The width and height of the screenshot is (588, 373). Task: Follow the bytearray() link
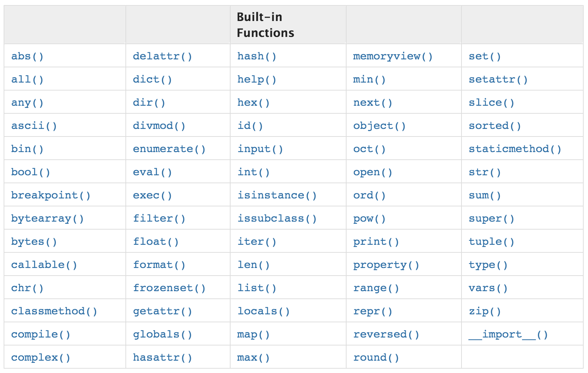point(47,218)
